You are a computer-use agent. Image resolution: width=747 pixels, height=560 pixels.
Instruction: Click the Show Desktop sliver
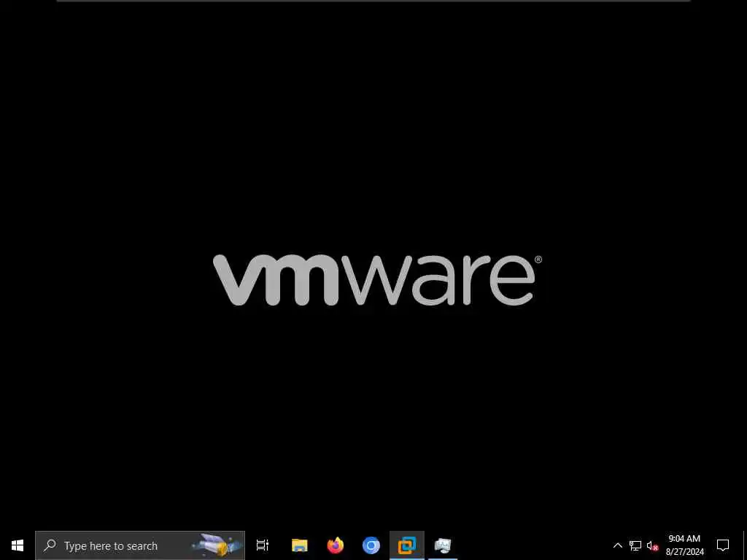pyautogui.click(x=745, y=545)
